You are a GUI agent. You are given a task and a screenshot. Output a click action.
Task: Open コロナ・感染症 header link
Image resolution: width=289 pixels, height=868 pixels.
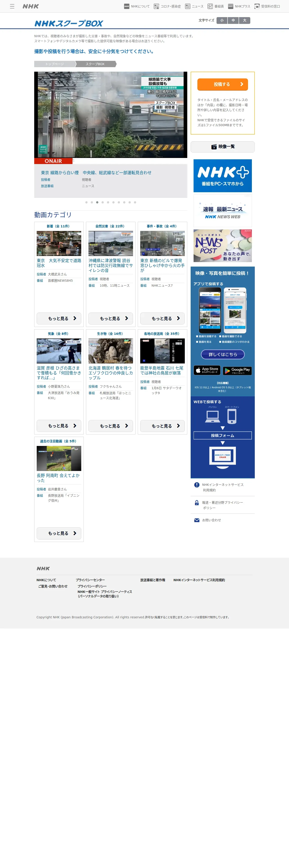(x=167, y=6)
